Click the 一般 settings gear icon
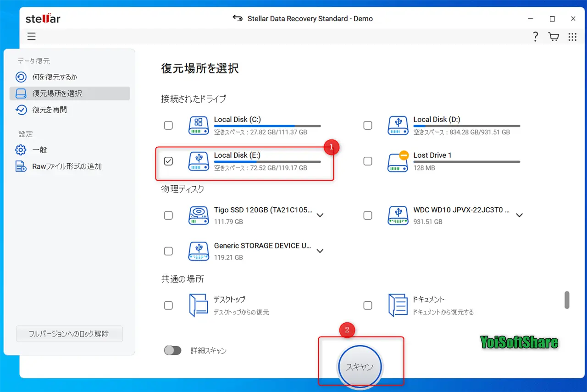Screen dimensions: 587x392 click(x=21, y=150)
